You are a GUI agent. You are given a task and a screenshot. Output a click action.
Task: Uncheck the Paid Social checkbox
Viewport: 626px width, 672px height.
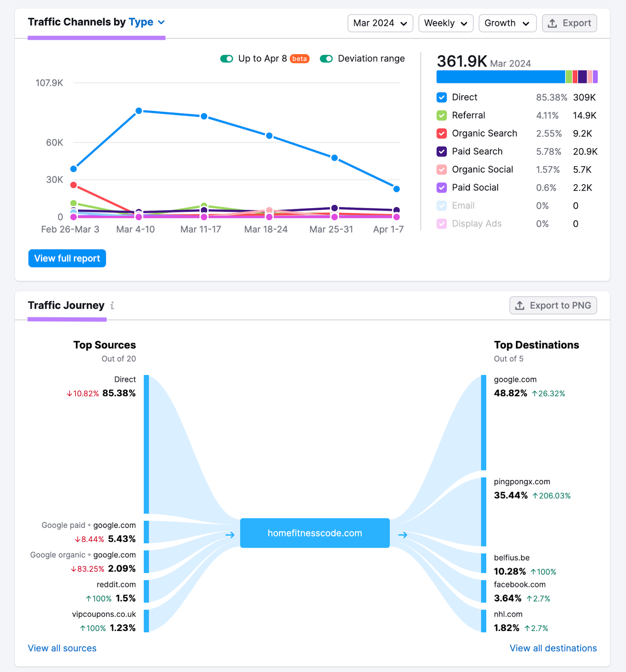pos(442,188)
